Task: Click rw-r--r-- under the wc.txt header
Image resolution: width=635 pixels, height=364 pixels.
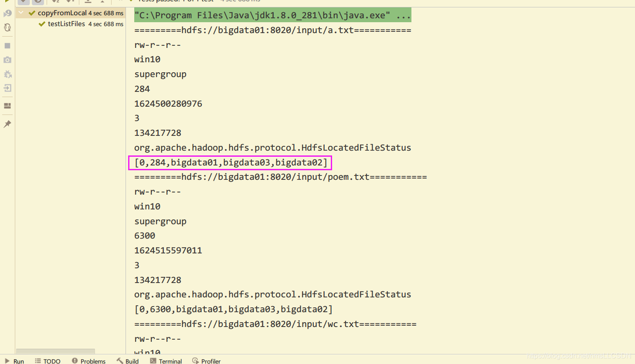Action: [157, 339]
